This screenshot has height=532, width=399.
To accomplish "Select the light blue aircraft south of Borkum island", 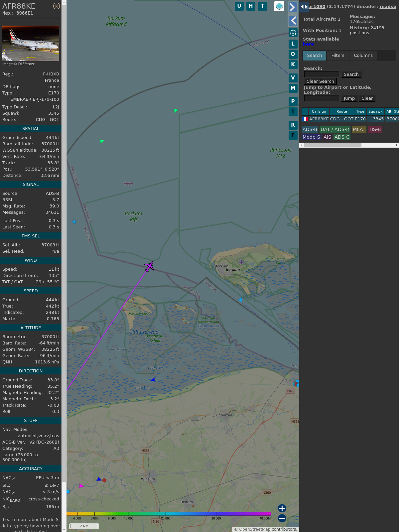I will point(240,300).
